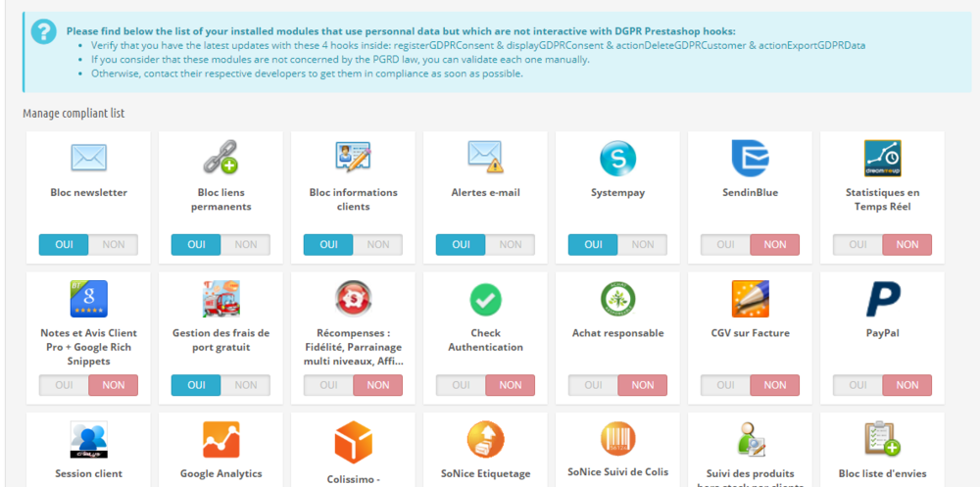Click the Bloc newsletter module title
This screenshot has height=487, width=980.
89,193
